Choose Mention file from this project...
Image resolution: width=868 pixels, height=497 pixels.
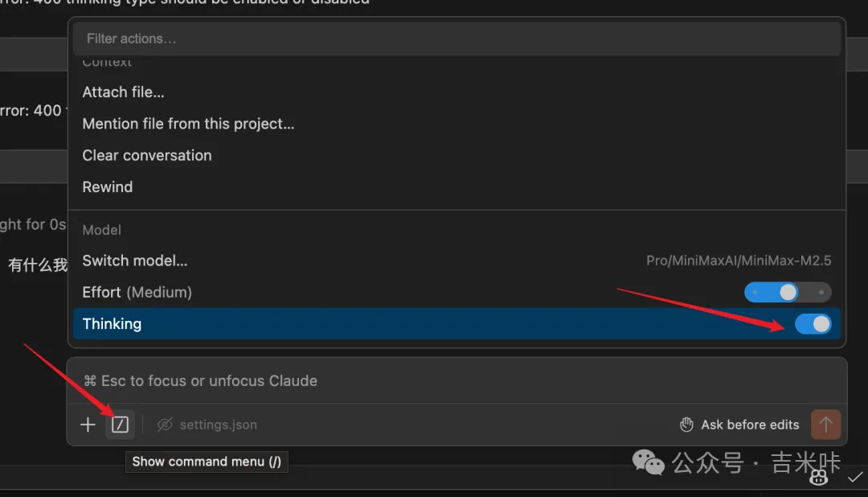pos(188,124)
